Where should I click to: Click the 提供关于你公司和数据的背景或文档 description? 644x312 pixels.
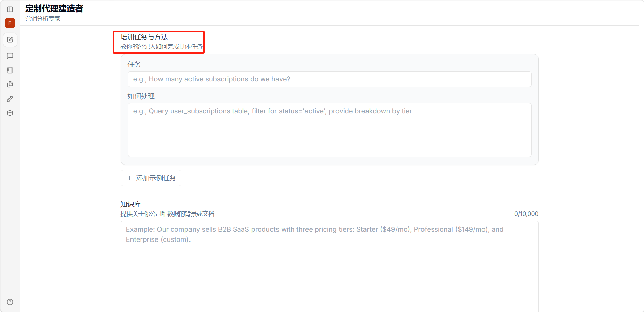tap(168, 214)
